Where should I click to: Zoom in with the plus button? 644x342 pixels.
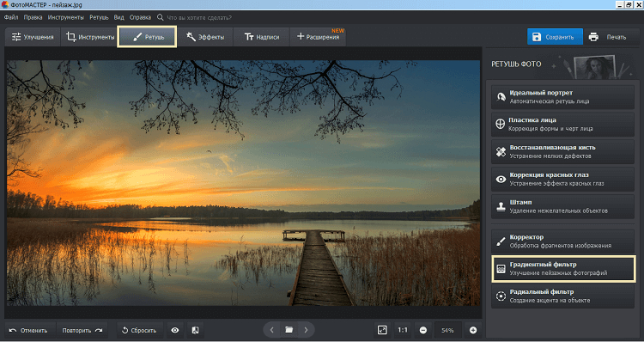473,330
